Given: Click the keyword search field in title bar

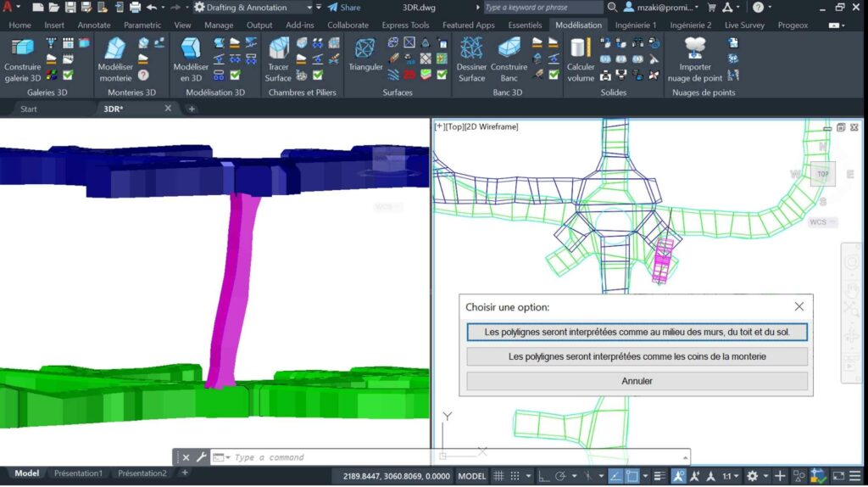Looking at the screenshot, I should (542, 7).
